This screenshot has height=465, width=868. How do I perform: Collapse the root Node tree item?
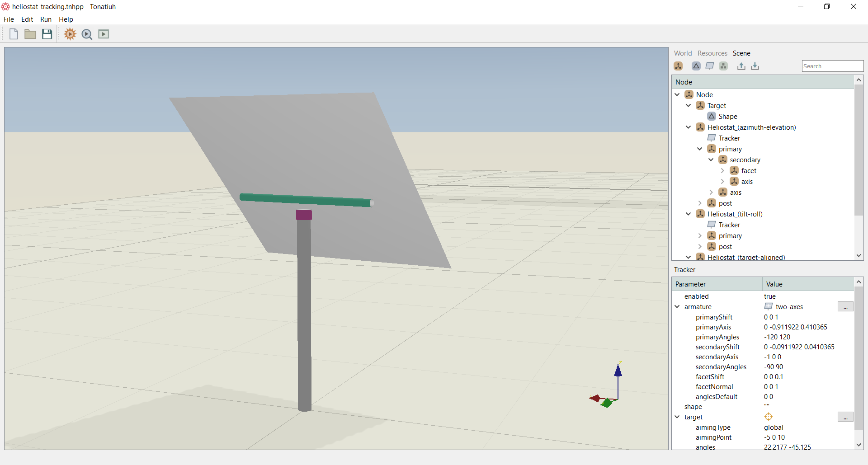pyautogui.click(x=677, y=95)
